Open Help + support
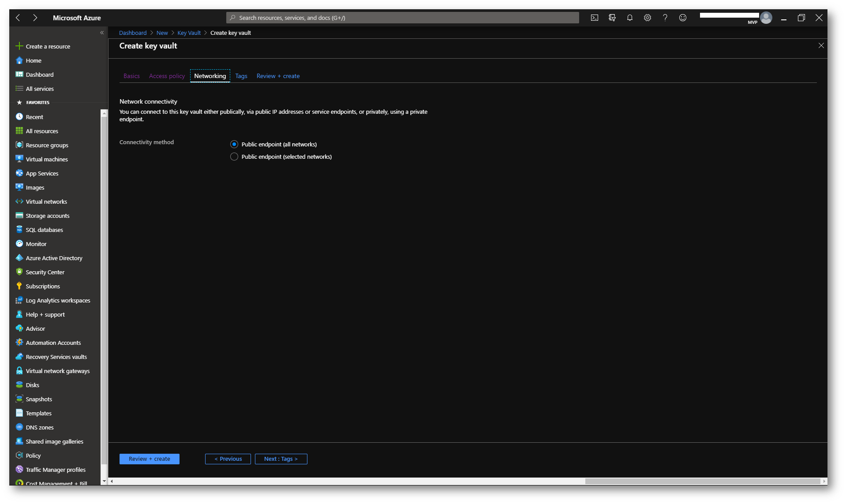This screenshot has width=846, height=504. (x=45, y=314)
